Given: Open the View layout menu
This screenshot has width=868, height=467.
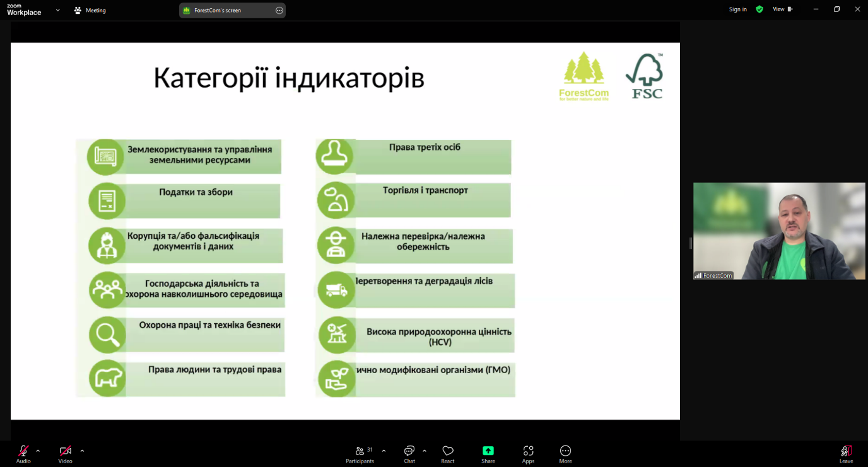Looking at the screenshot, I should 782,9.
